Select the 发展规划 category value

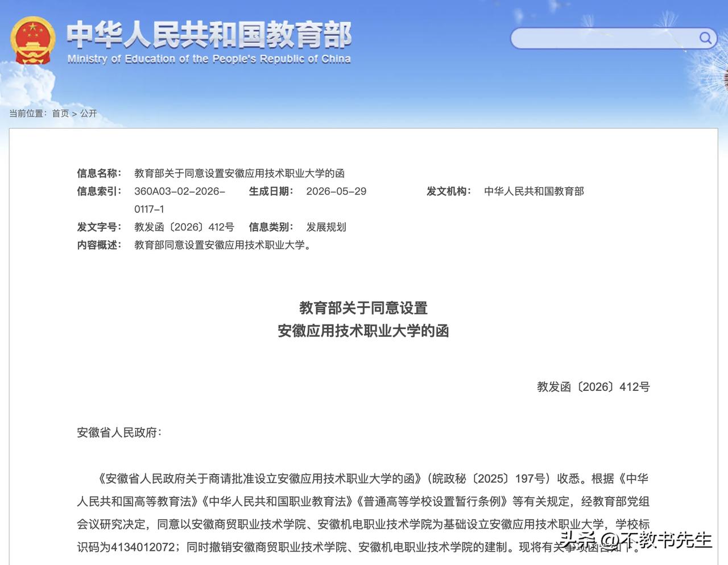coord(326,227)
